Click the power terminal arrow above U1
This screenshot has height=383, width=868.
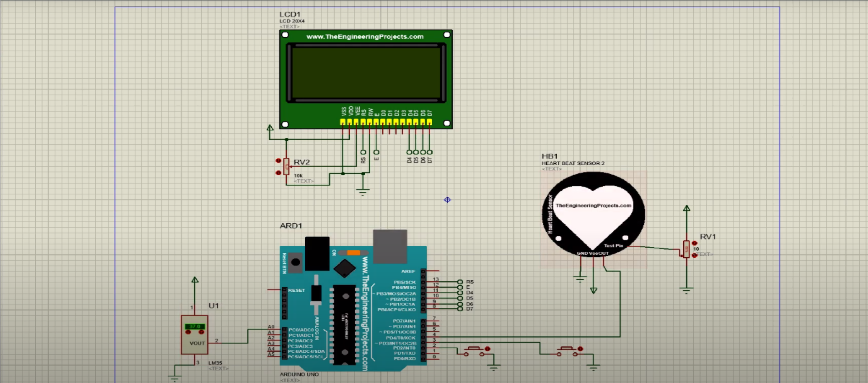click(x=195, y=279)
